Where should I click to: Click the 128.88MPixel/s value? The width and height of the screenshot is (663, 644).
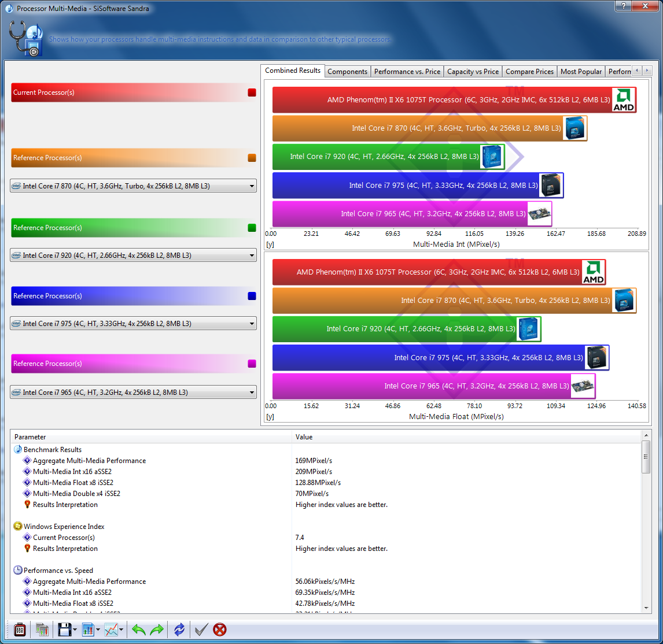(318, 482)
